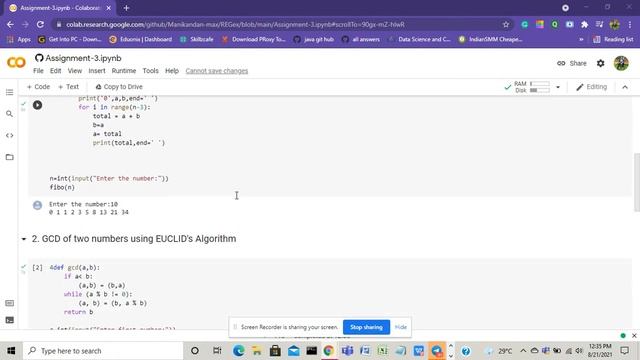Open the Reading list bookmark
The image size is (640, 360).
click(613, 40)
